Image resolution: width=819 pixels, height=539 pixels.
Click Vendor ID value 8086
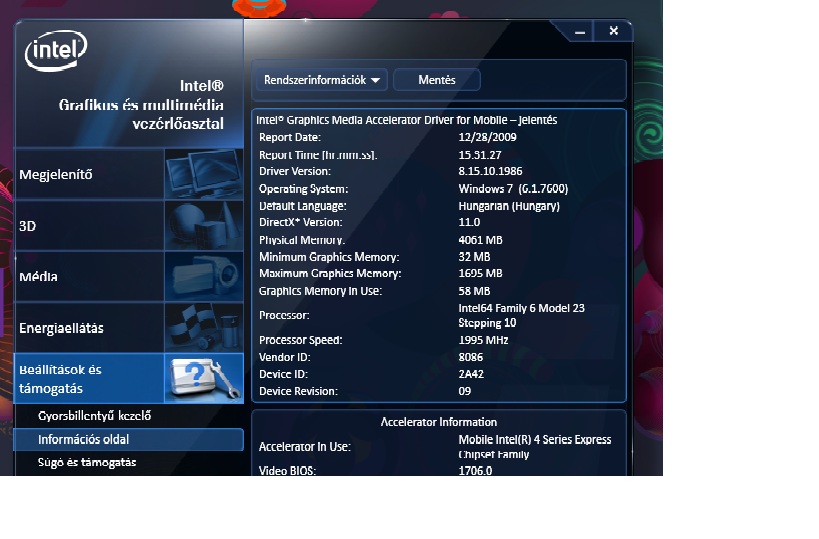point(471,357)
